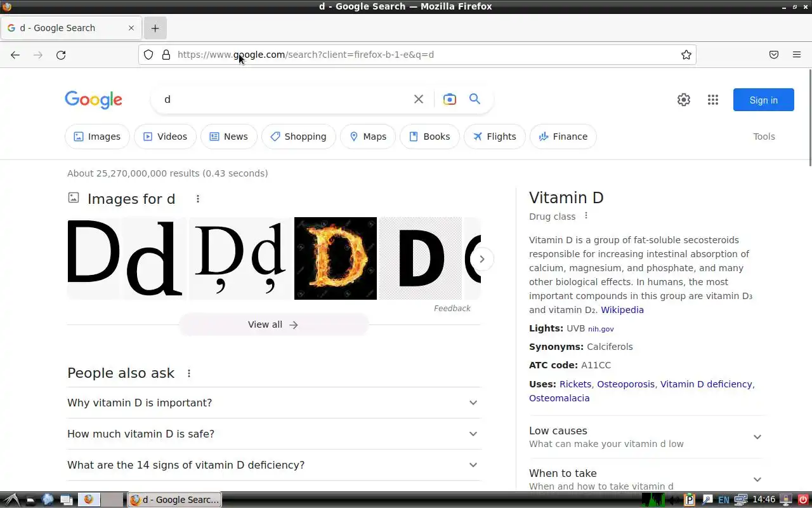Open Finance search filter
The image size is (812, 508).
coord(563,137)
